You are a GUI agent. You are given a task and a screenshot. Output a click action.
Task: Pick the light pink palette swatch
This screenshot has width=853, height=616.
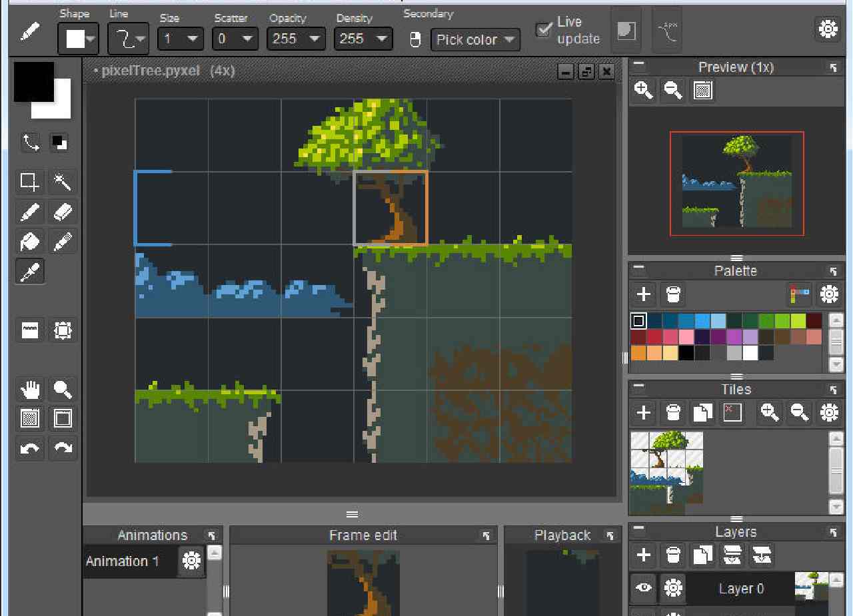pos(686,336)
